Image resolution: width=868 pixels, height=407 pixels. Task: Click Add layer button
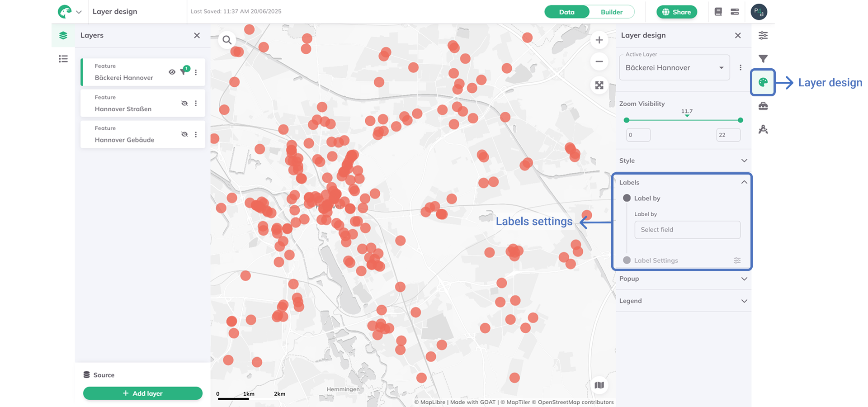point(142,393)
